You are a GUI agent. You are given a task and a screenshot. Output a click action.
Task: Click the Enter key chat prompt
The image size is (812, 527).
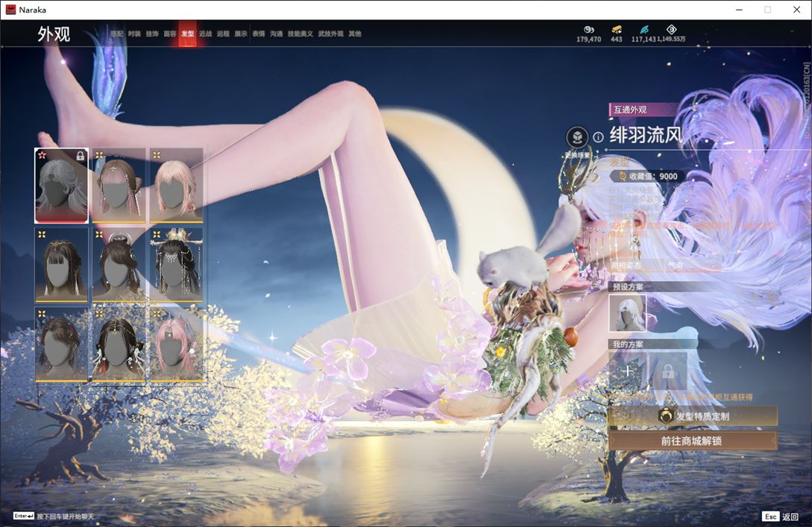point(54,517)
